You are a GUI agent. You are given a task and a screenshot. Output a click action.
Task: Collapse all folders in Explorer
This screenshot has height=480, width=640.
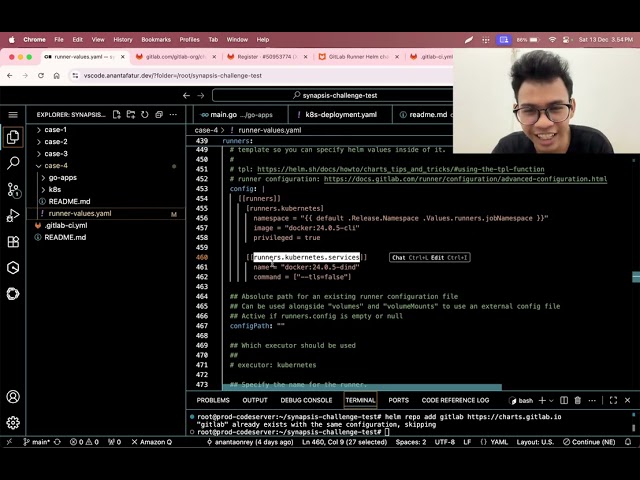pyautogui.click(x=159, y=115)
